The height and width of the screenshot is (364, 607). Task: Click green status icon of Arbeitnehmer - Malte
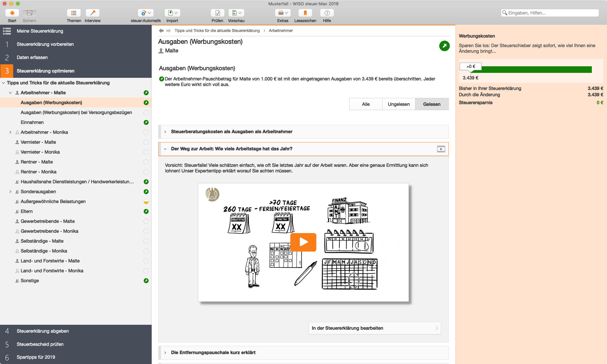pos(146,93)
